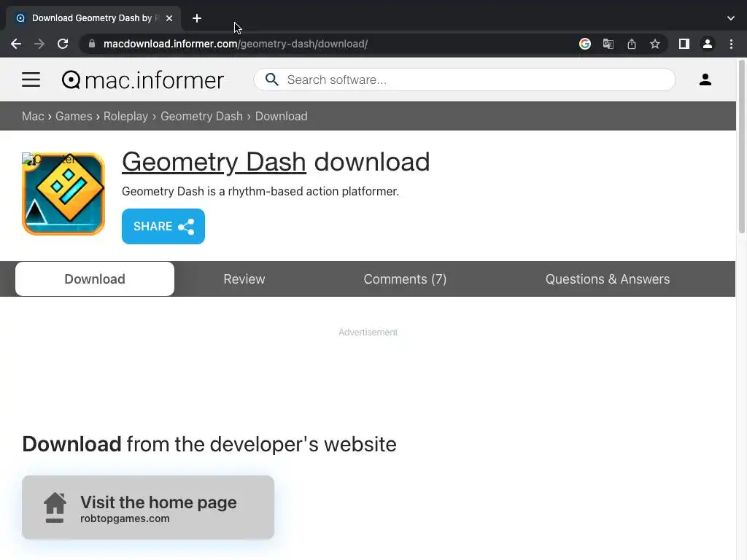Open the Chrome profile menu

(707, 44)
